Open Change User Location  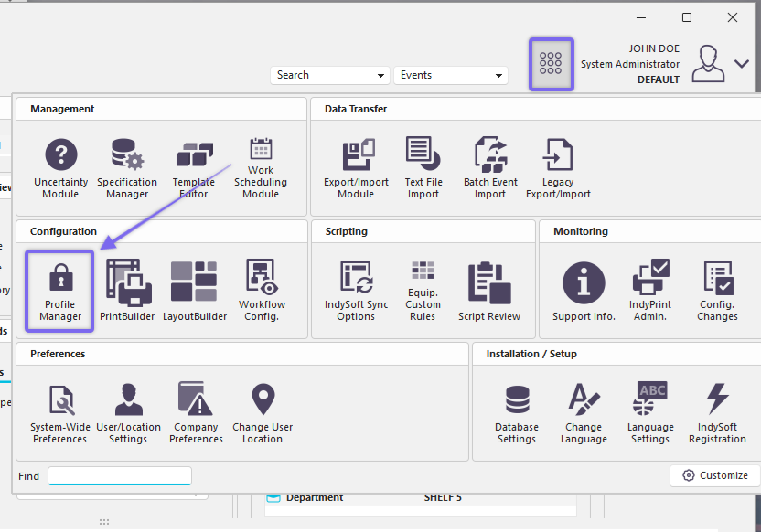(263, 413)
